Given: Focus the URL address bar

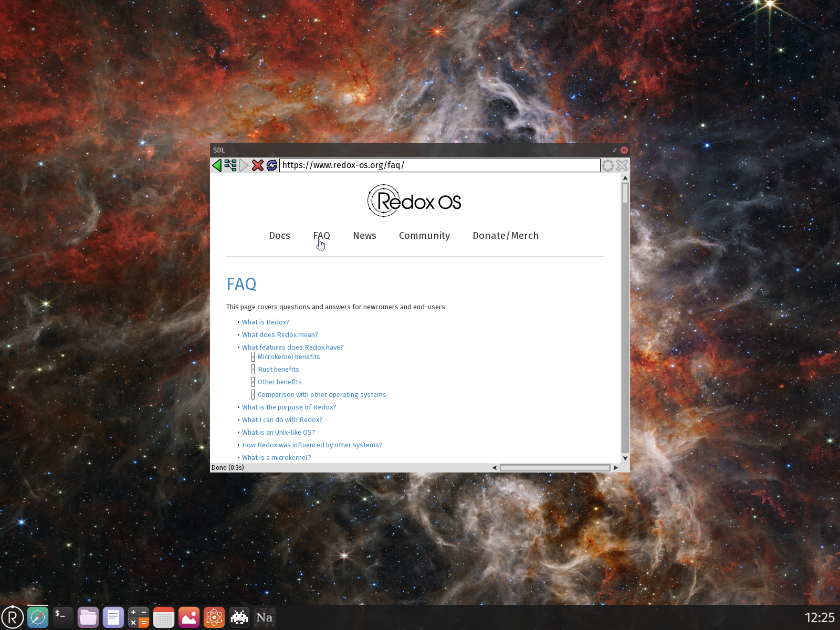Looking at the screenshot, I should [x=439, y=165].
